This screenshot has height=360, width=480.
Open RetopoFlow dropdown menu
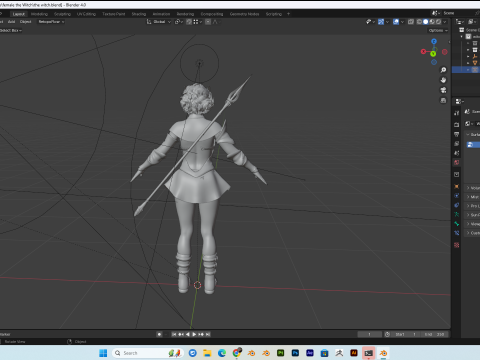pyautogui.click(x=51, y=22)
